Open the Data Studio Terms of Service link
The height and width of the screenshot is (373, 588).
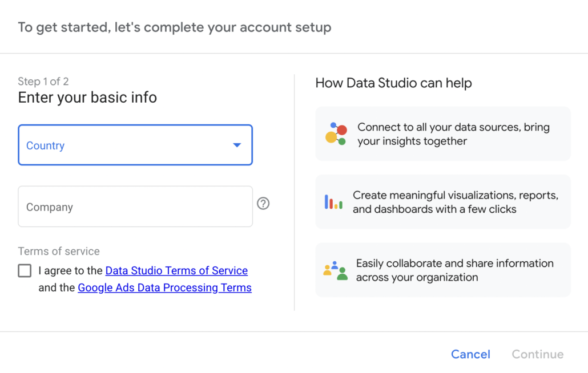pos(176,270)
